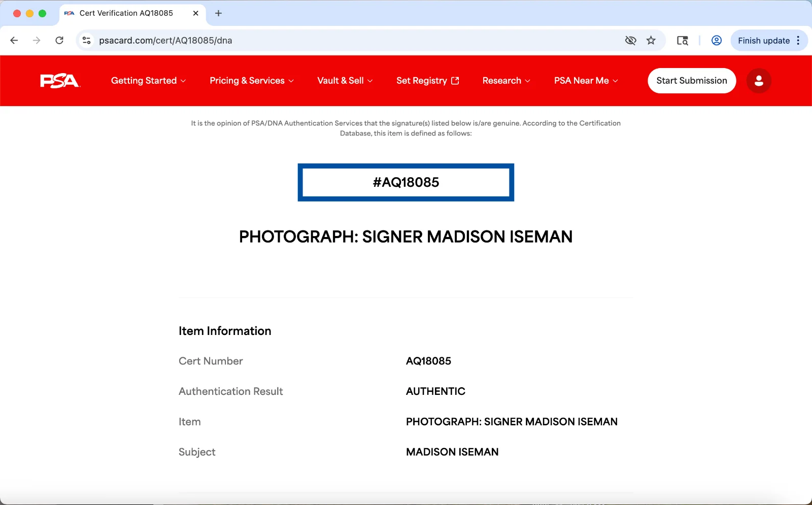Click the PSA logo in header
Viewport: 812px width, 505px height.
(x=60, y=81)
